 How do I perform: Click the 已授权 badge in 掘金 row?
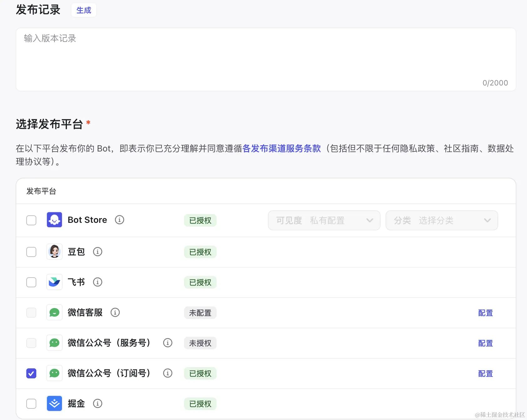[200, 404]
